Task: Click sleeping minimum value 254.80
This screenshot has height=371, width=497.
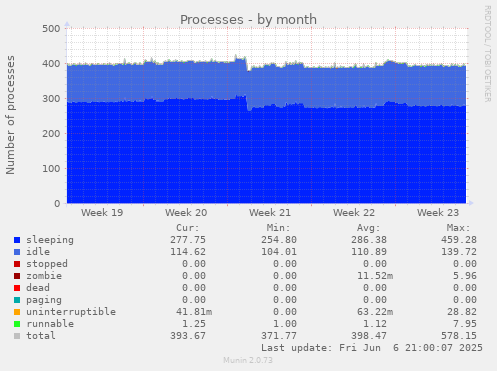Action: point(279,240)
